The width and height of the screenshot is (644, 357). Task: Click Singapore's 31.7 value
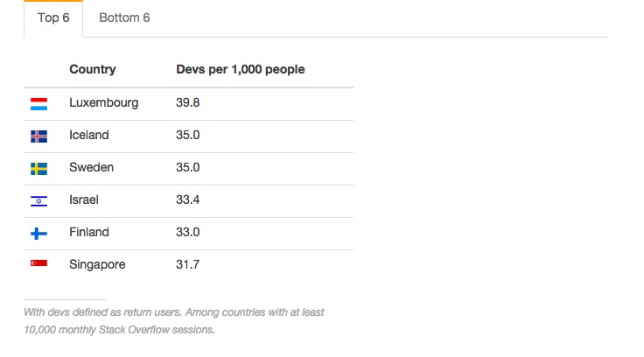coord(187,264)
